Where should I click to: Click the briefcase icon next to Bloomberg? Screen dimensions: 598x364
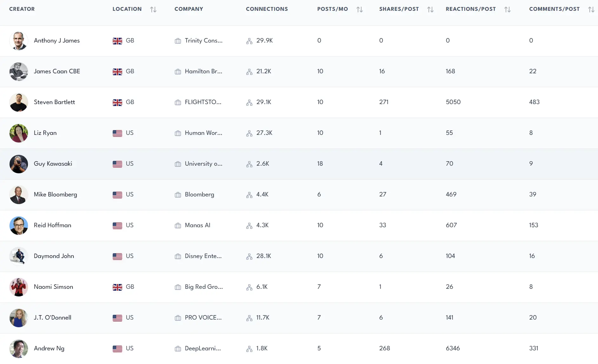(178, 195)
